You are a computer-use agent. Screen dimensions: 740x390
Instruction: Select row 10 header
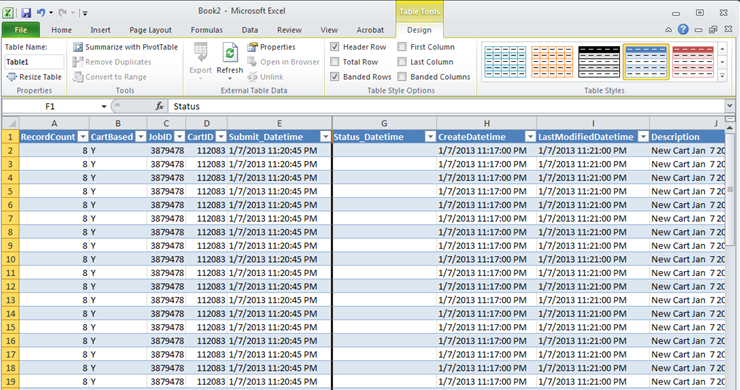pyautogui.click(x=10, y=259)
